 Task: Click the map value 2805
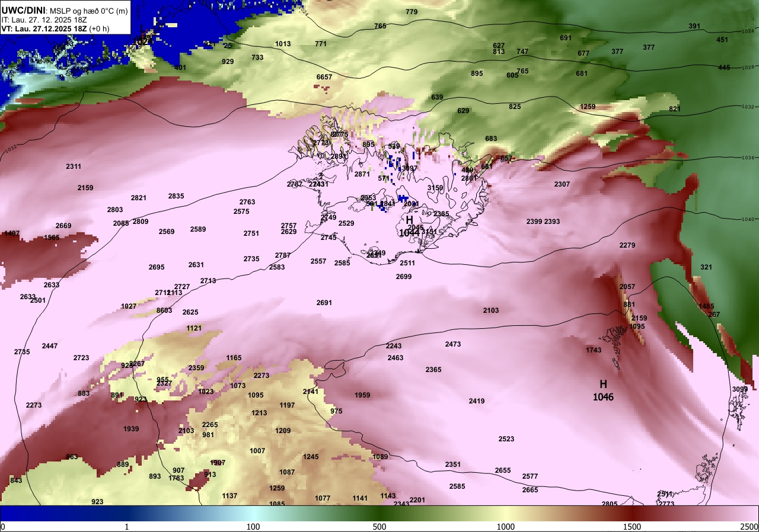point(610,504)
